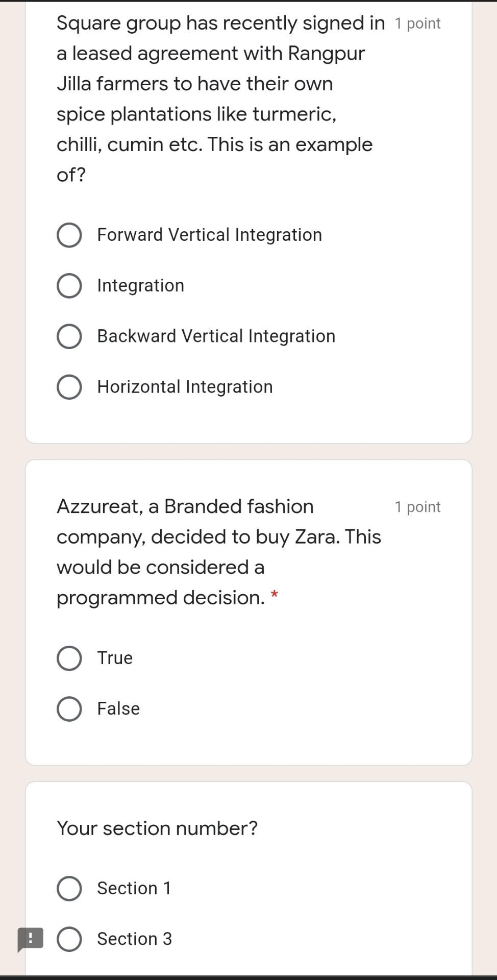The height and width of the screenshot is (980, 497).
Task: Mark the Horizontal Integration radio circle
Action: point(69,387)
